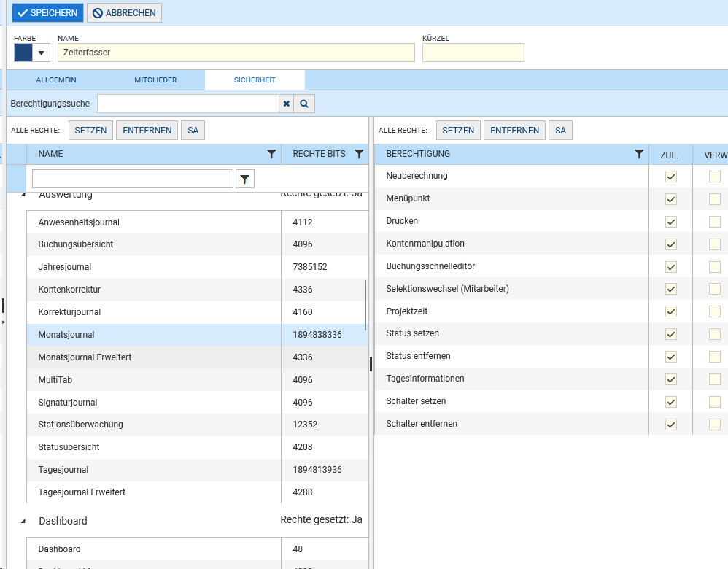Click the KÜRZEL input field
This screenshot has width=728, height=569.
(x=473, y=53)
